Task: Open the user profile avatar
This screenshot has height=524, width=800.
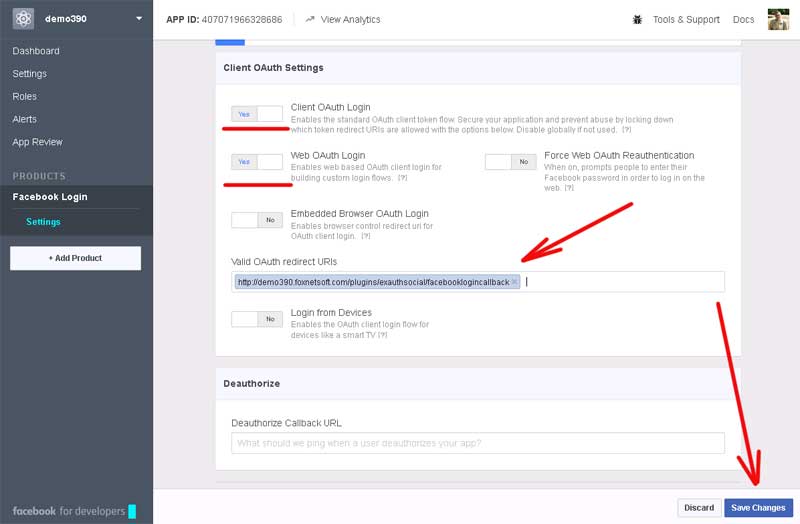Action: pos(778,19)
